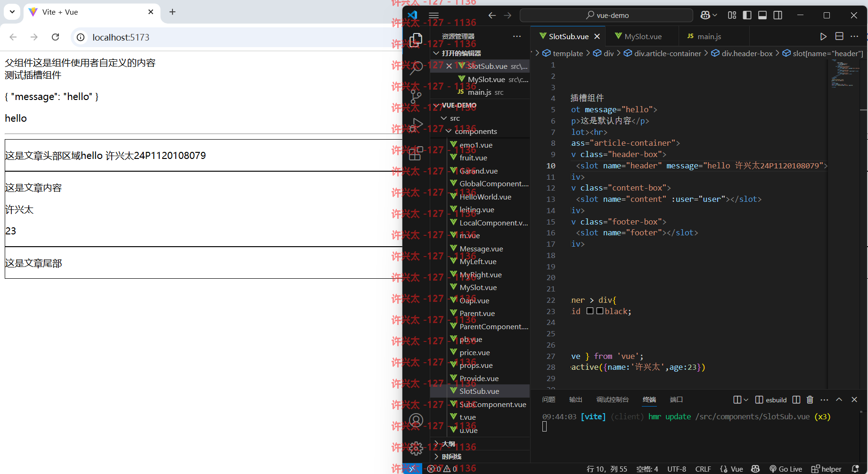
Task: Open fruit.vue in the file tree
Action: click(480, 158)
